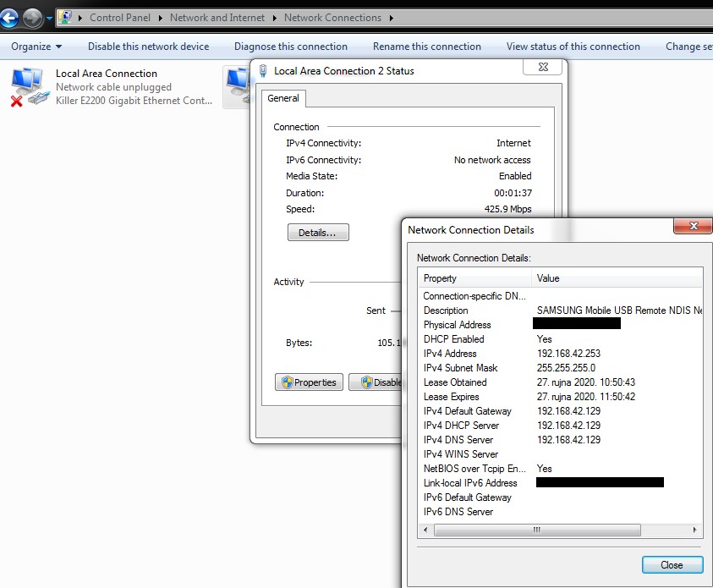Image resolution: width=713 pixels, height=588 pixels.
Task: Click IPv4 Connectivity 'Internet' value
Action: pos(513,143)
